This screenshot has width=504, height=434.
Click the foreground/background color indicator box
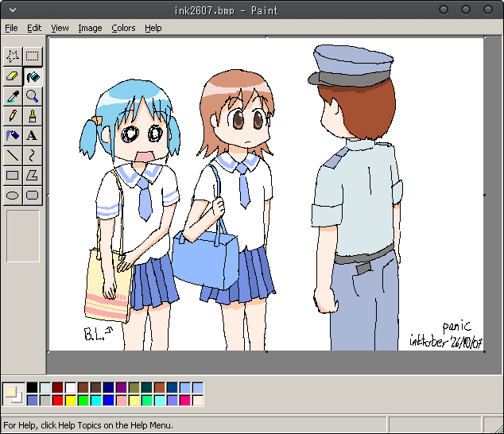coord(14,394)
